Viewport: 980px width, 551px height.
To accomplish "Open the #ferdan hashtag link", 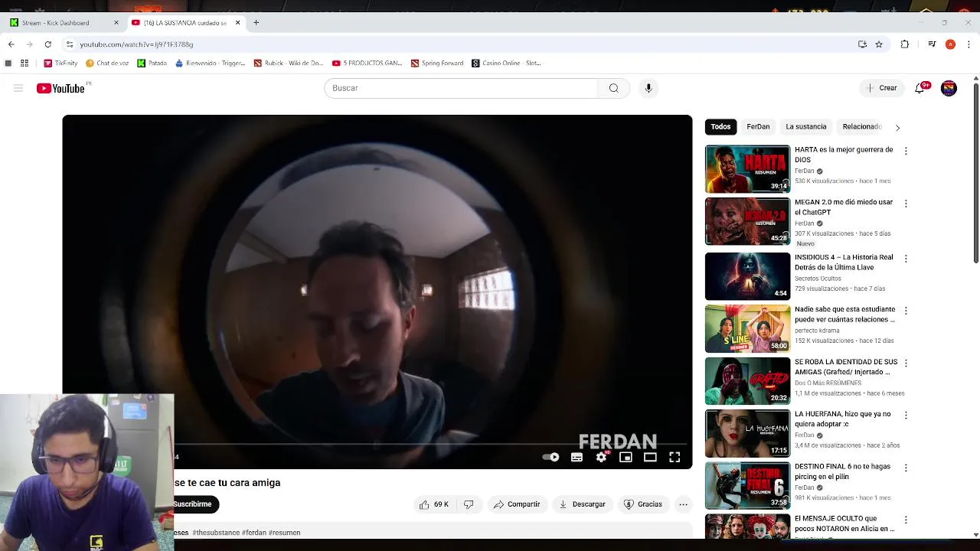I will (254, 533).
